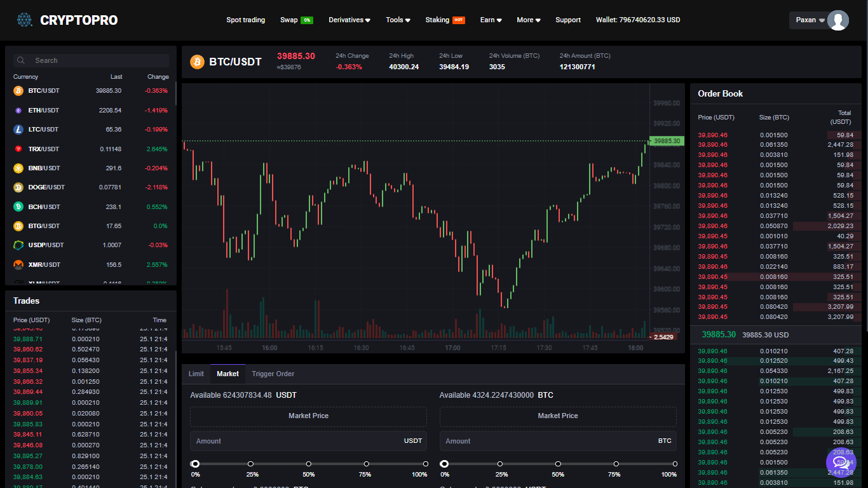
Task: Select the TRX/USDT coin icon
Action: pos(18,149)
